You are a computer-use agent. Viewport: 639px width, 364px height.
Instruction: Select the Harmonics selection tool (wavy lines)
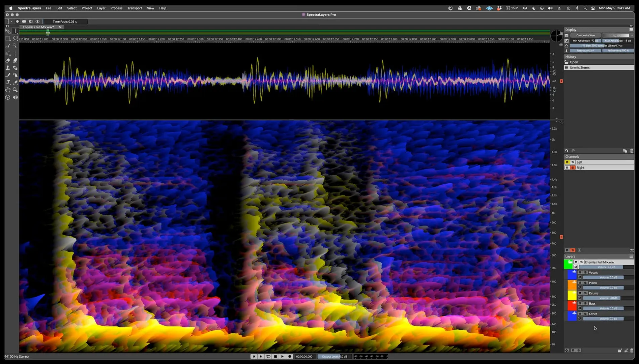pos(8,53)
